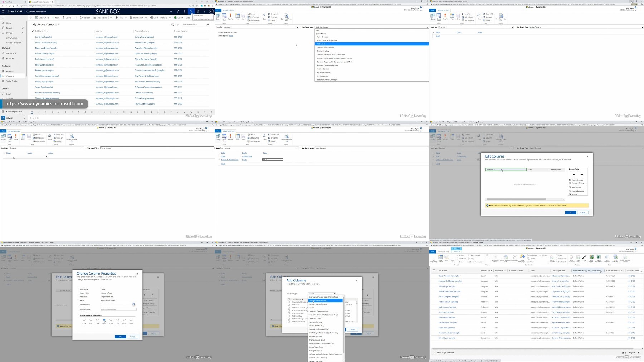Viewport: 644px width, 362px height.
Task: Move column left arrow in Edit Columns dialog
Action: [574, 174]
